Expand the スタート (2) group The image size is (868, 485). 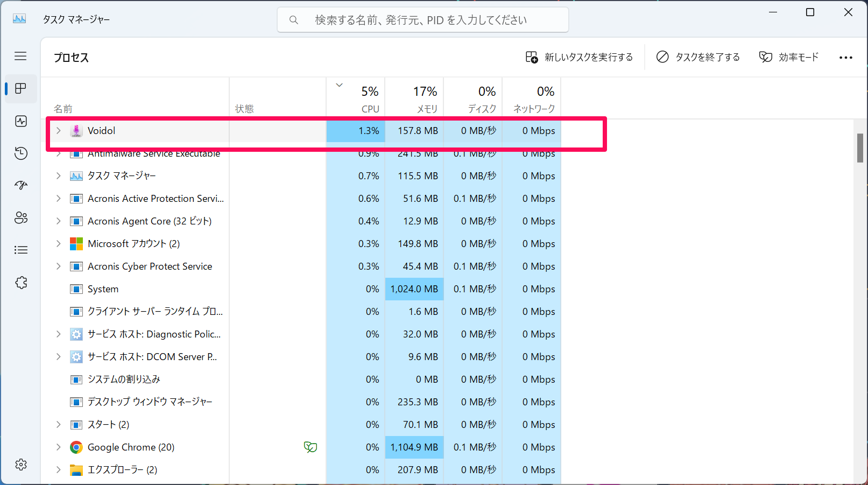[59, 425]
